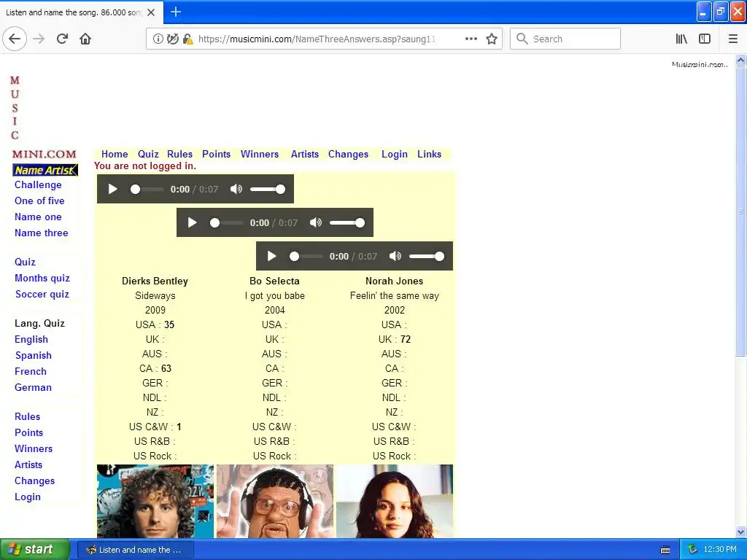Viewport: 747px width, 560px height.
Task: Adjust the first player's volume slider
Action: click(x=267, y=189)
